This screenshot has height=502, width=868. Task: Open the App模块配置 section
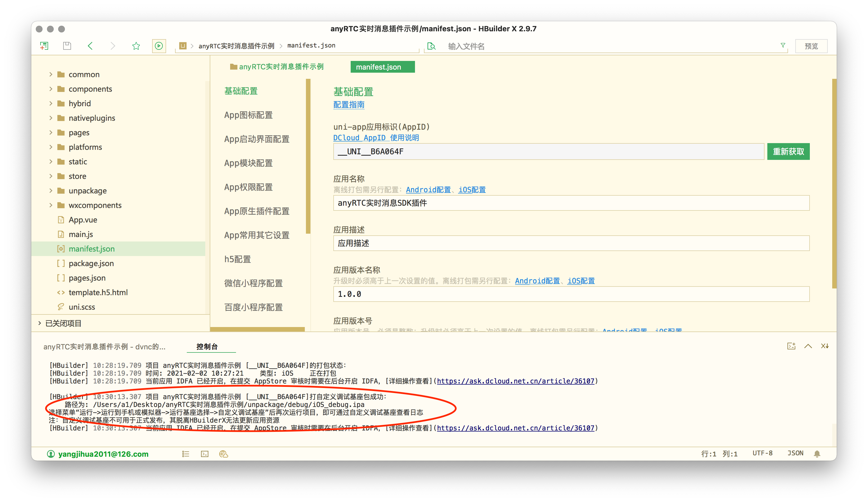[248, 163]
